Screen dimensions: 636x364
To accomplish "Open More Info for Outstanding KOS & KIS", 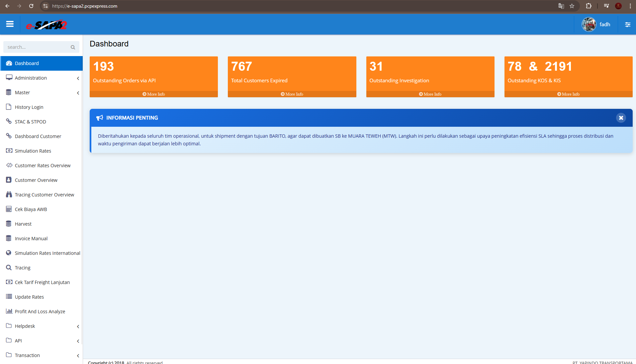I will coord(568,94).
